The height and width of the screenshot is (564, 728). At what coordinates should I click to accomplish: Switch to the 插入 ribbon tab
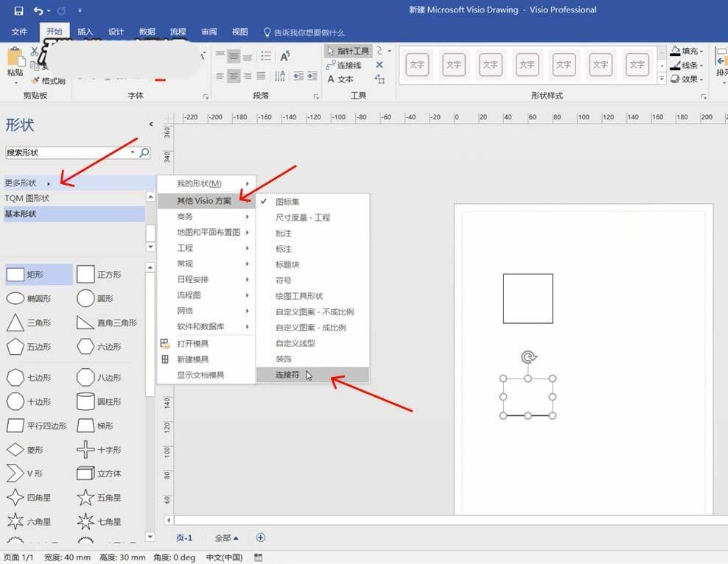tap(84, 31)
